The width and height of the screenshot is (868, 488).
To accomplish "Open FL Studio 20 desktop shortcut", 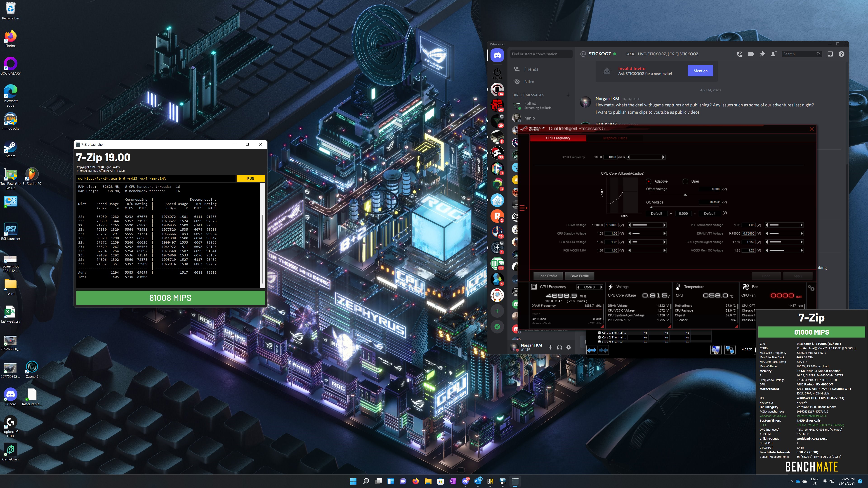I will coord(32,176).
